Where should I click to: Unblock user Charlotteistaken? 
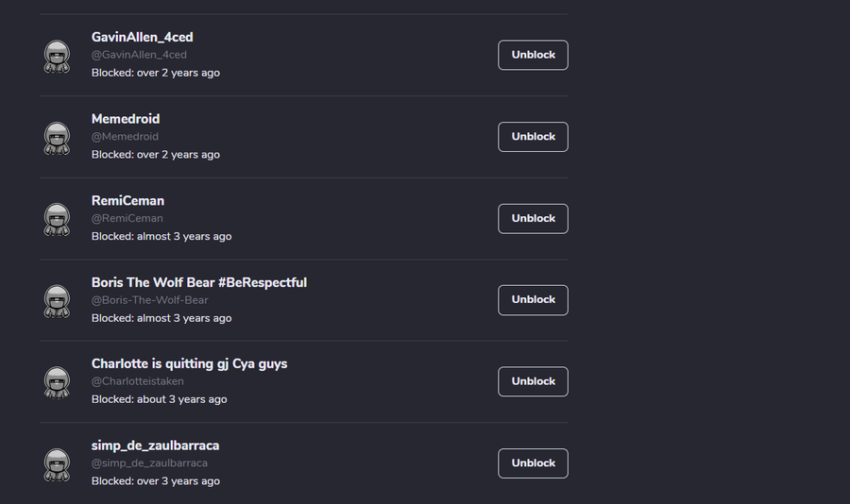(533, 381)
